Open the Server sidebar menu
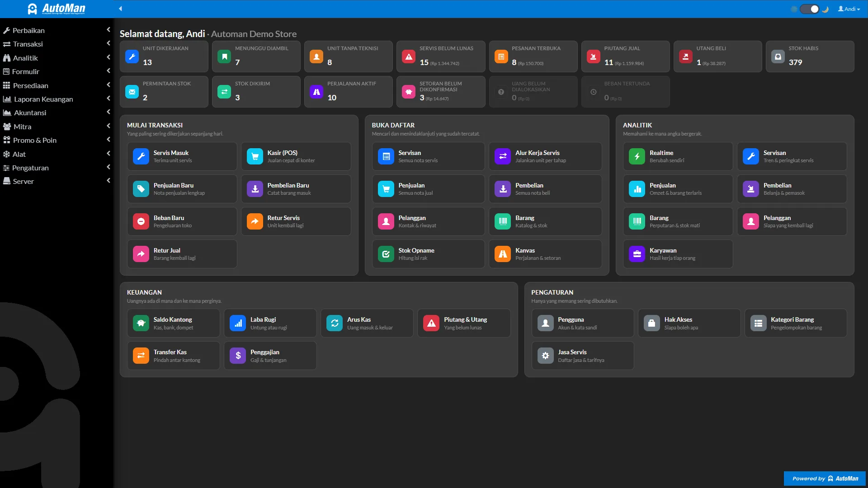 [57, 181]
